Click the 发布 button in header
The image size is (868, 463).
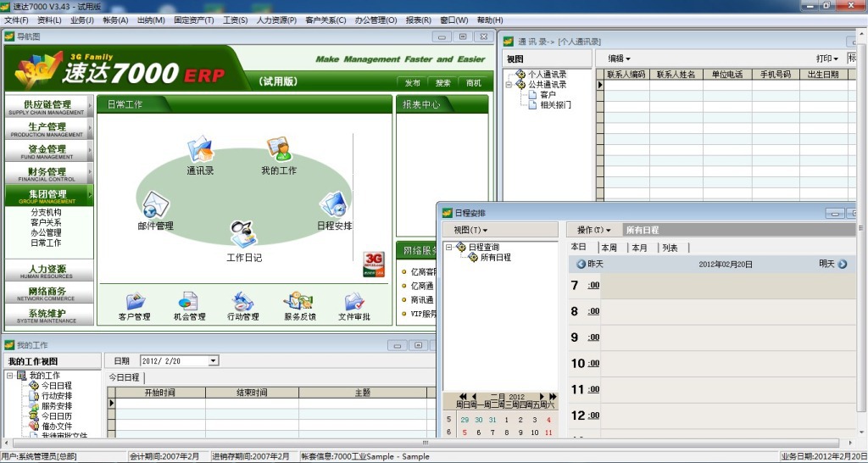point(413,83)
